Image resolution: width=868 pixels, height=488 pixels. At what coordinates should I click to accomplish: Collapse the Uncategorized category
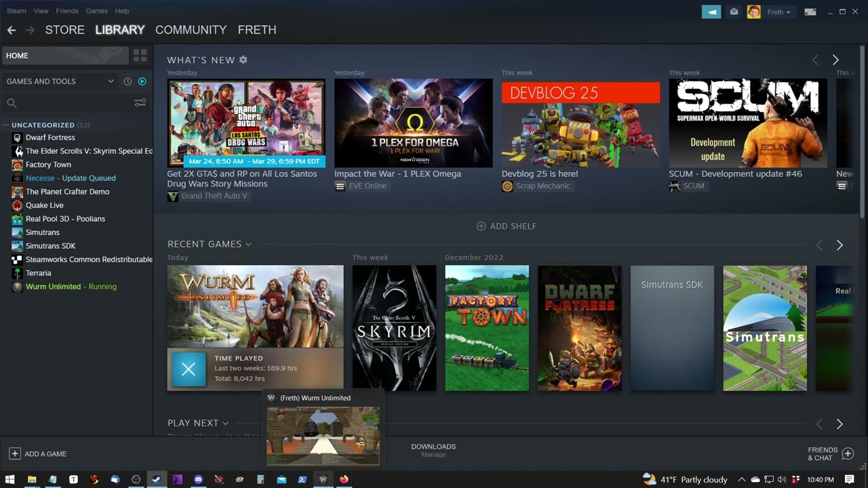[5, 125]
